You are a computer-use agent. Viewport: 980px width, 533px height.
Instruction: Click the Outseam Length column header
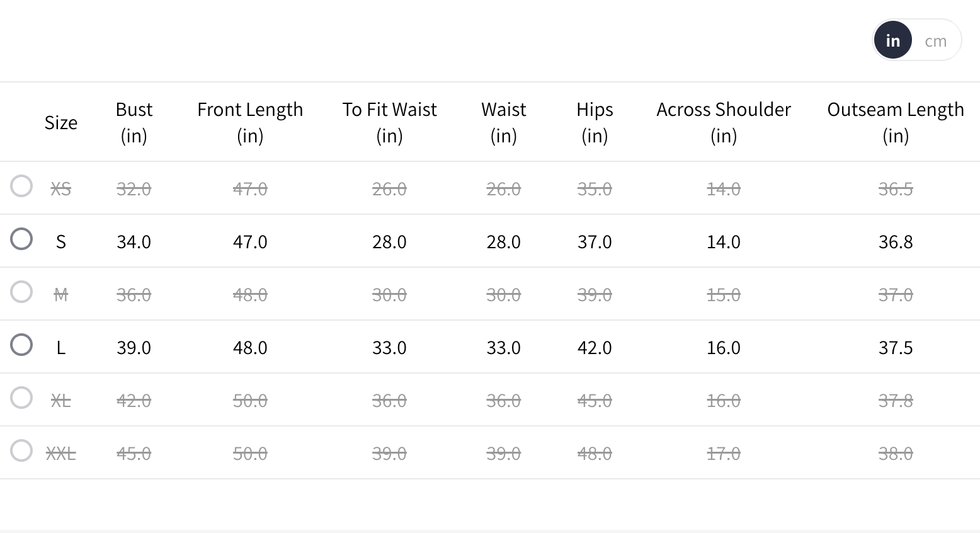click(895, 123)
